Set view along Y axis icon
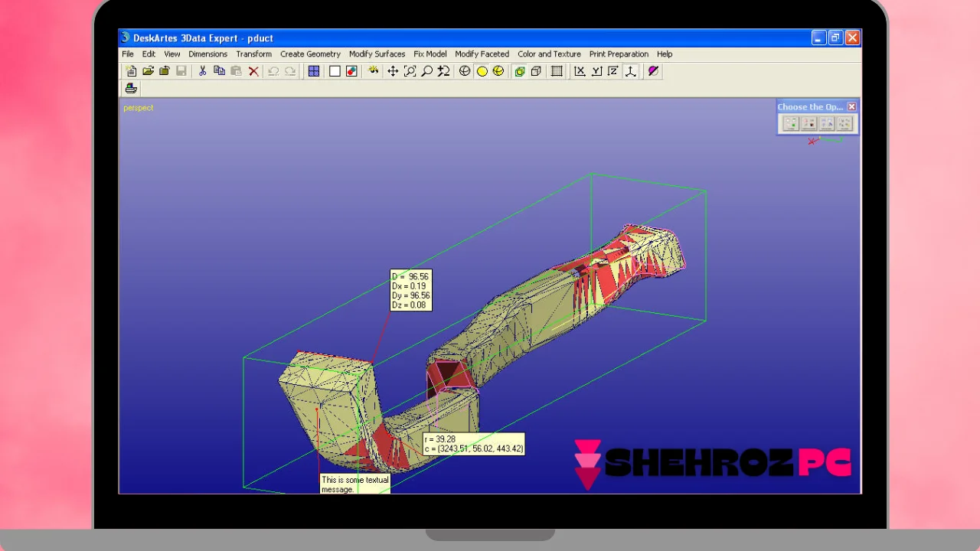980x551 pixels. [596, 71]
